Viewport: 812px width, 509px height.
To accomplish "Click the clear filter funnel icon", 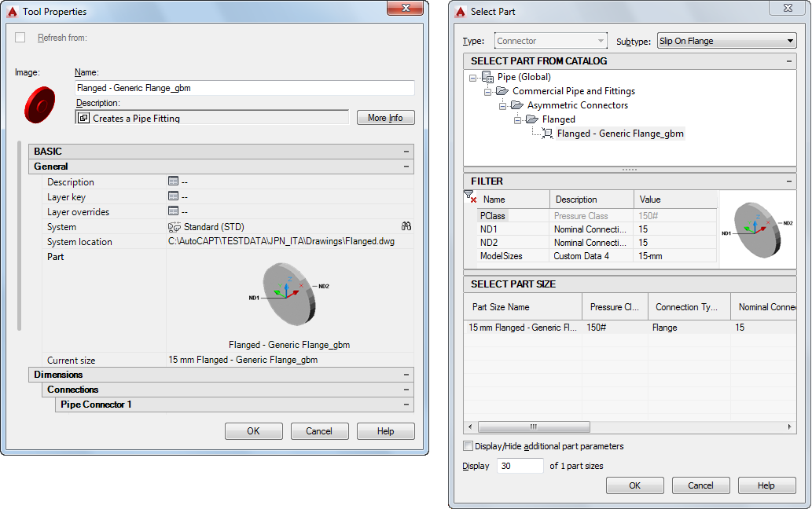I will (470, 196).
